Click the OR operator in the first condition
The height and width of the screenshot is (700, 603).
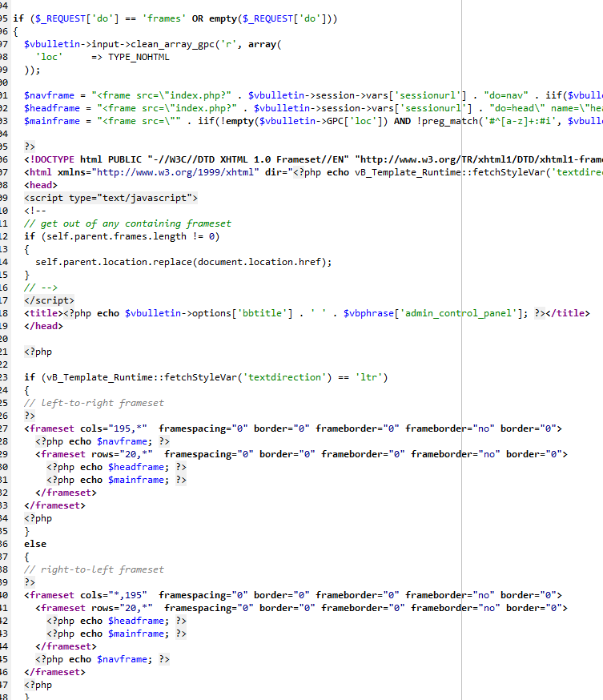click(198, 18)
